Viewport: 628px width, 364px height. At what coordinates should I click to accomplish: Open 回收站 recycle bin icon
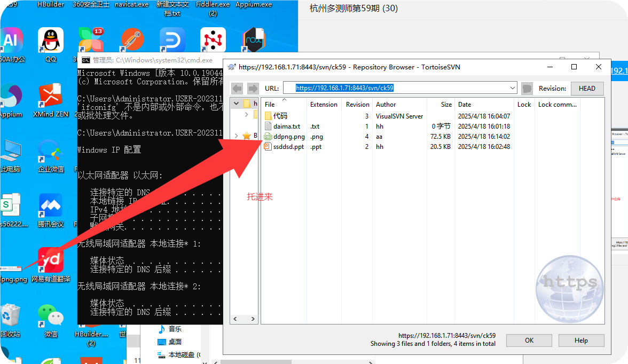(11, 320)
